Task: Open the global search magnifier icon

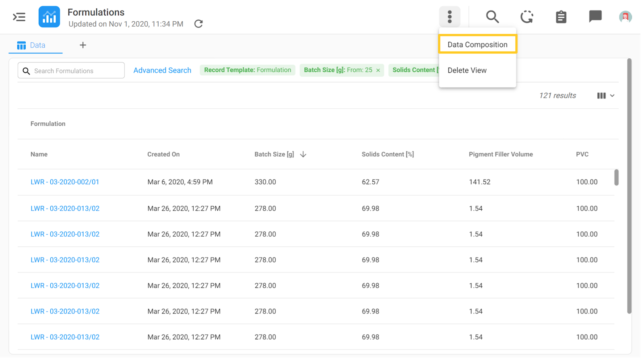Action: (x=492, y=17)
